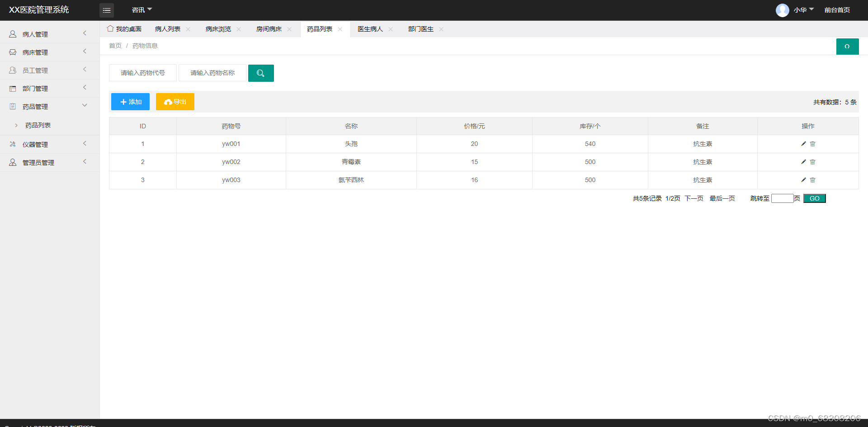Click the 青霉素 name cell
The image size is (868, 427).
351,162
